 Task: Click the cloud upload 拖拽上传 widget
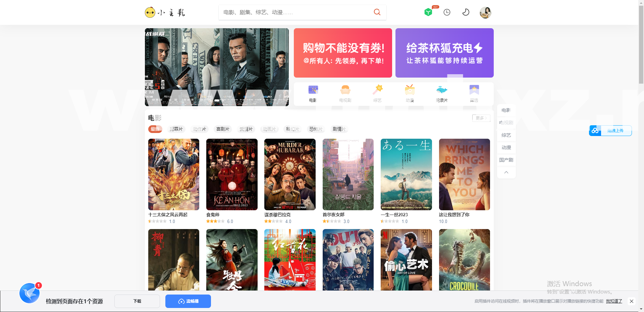point(610,131)
